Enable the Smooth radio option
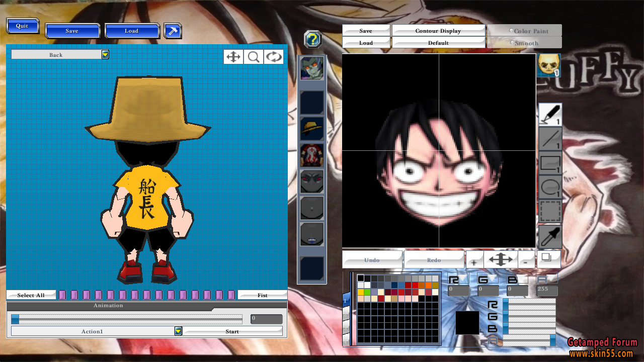Image resolution: width=644 pixels, height=362 pixels. [x=512, y=43]
